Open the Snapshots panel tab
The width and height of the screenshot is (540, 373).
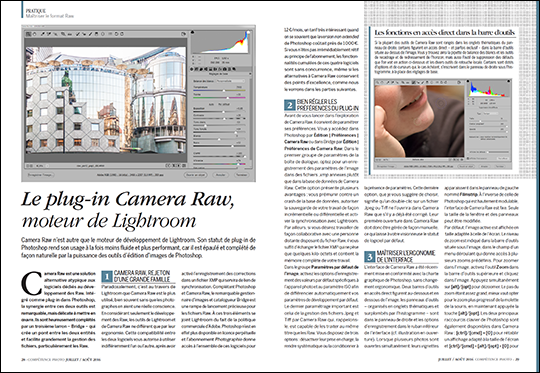234,69
